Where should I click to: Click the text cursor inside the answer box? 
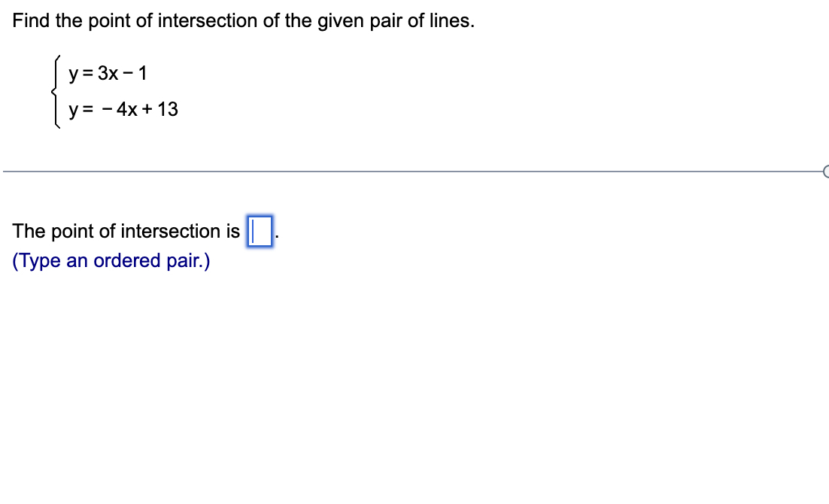pos(255,232)
